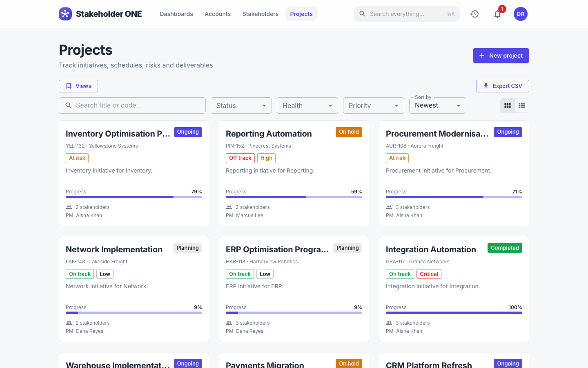Click the HAR-118 · Harborview Robotics code
The height and width of the screenshot is (368, 588).
tap(262, 262)
